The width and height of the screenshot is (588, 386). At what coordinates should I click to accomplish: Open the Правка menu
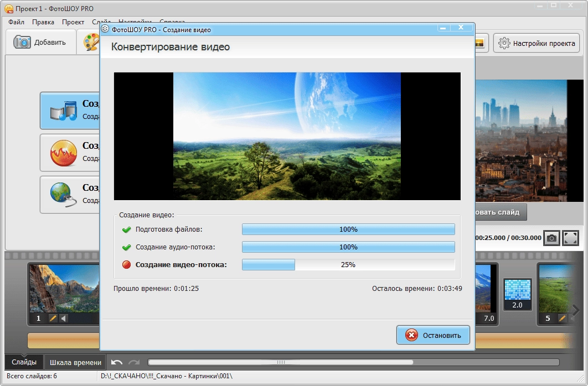[43, 22]
